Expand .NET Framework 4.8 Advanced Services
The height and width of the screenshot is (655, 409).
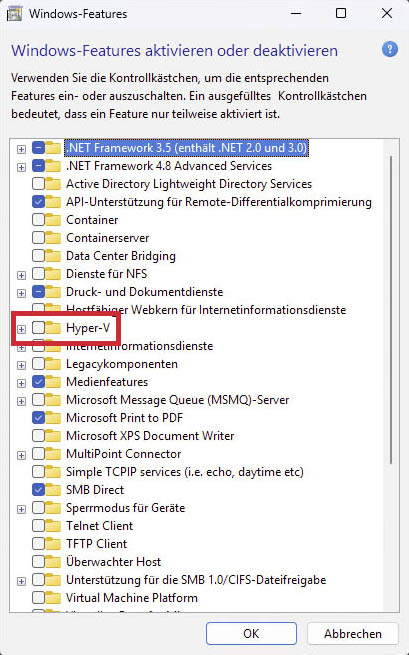(21, 167)
